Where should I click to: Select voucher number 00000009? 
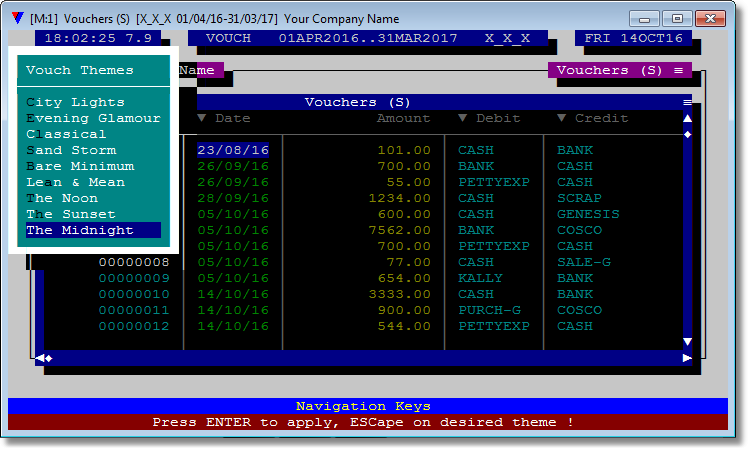click(134, 278)
